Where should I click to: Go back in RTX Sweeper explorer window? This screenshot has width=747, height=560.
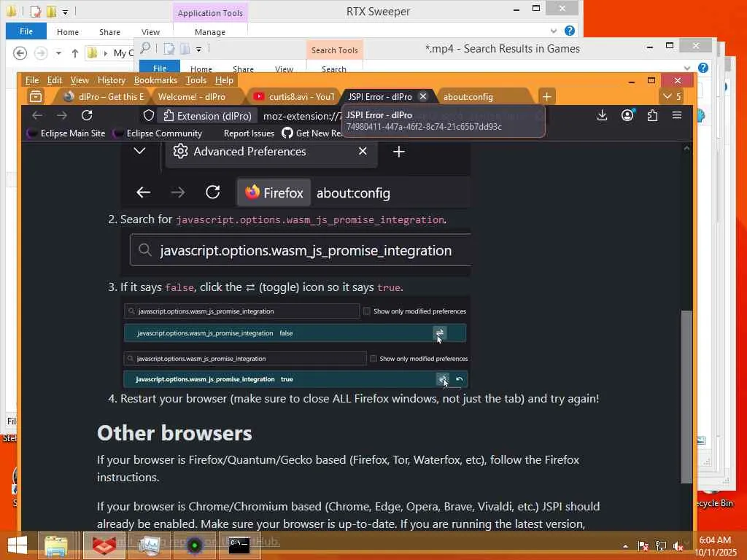coord(20,52)
